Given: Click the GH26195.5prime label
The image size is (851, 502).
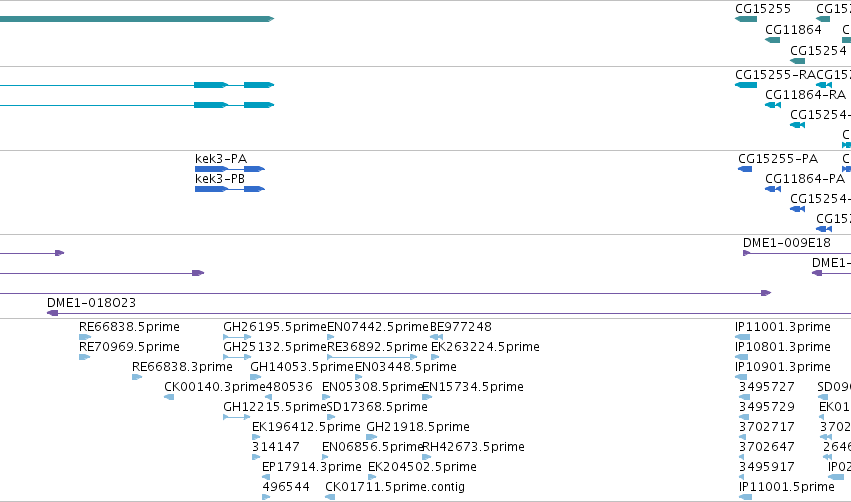Looking at the screenshot, I should (x=275, y=327).
